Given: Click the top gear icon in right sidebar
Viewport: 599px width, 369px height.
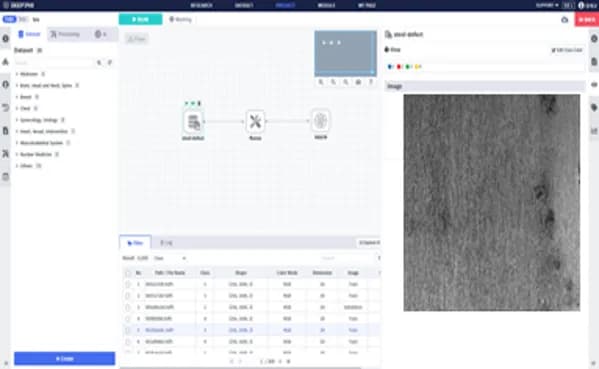Looking at the screenshot, I should click(594, 39).
